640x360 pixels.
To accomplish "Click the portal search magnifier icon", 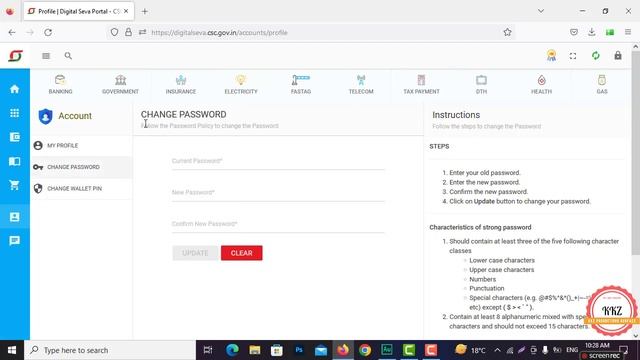I will [x=68, y=56].
